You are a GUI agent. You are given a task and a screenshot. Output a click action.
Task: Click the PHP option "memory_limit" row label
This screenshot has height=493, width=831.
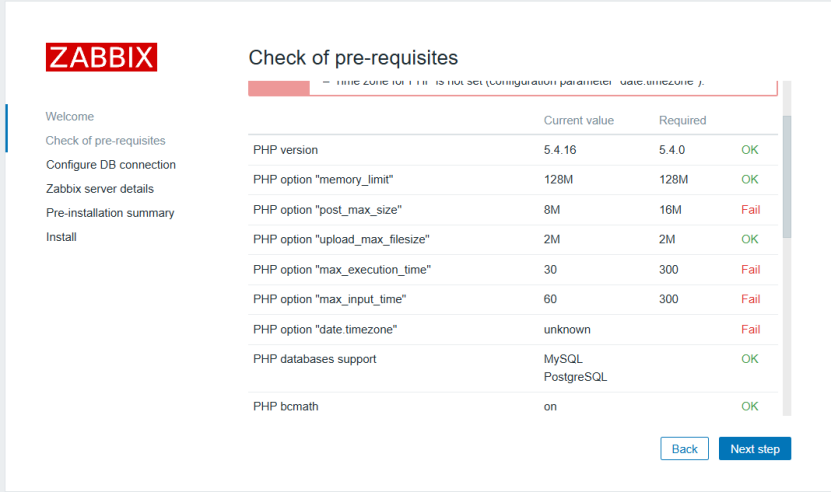323,180
